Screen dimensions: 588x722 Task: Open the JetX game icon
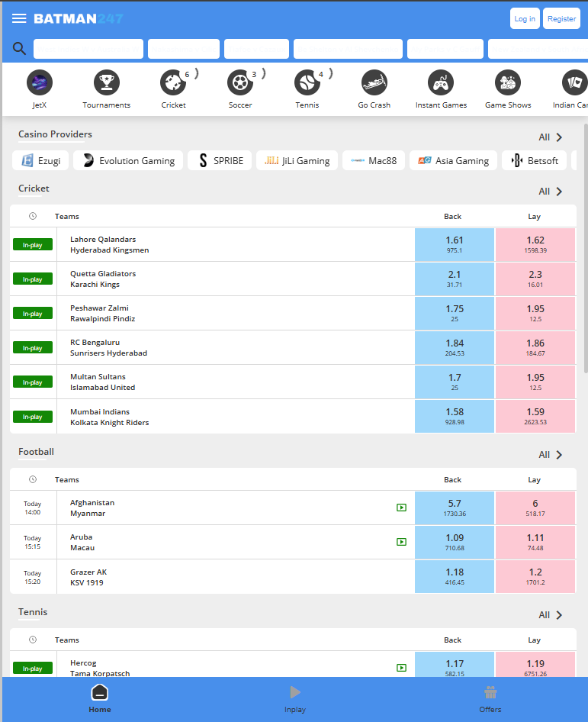[x=40, y=82]
